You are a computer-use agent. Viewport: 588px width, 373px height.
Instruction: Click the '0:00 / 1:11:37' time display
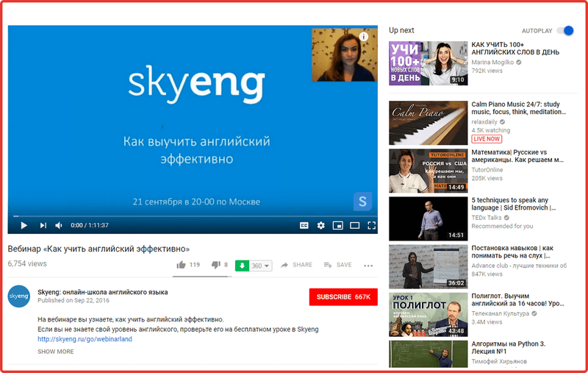90,225
